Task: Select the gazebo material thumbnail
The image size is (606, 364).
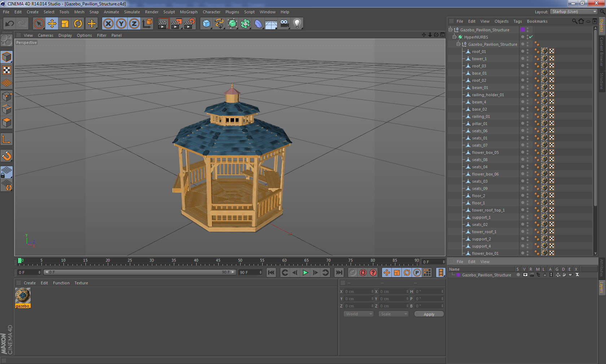Action: [23, 296]
